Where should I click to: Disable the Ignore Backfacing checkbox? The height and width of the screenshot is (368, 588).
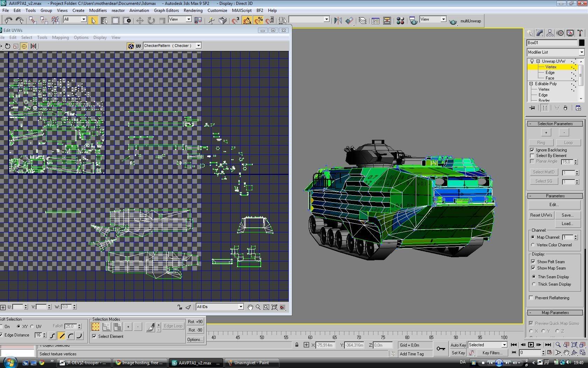(532, 150)
